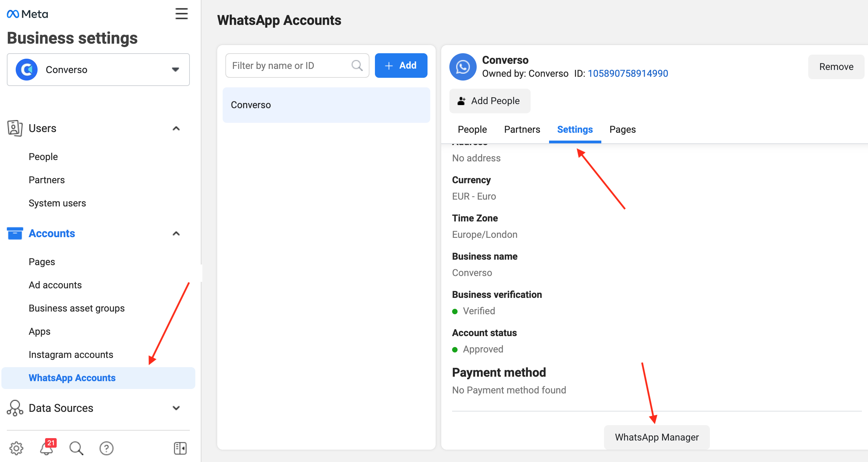868x462 pixels.
Task: Open People under Users in sidebar
Action: point(43,157)
